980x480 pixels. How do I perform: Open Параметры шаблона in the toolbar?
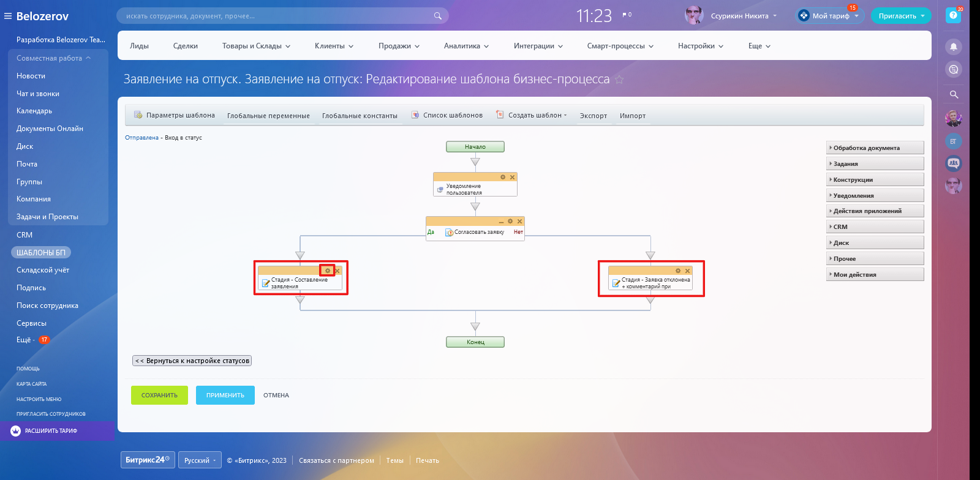click(x=175, y=115)
